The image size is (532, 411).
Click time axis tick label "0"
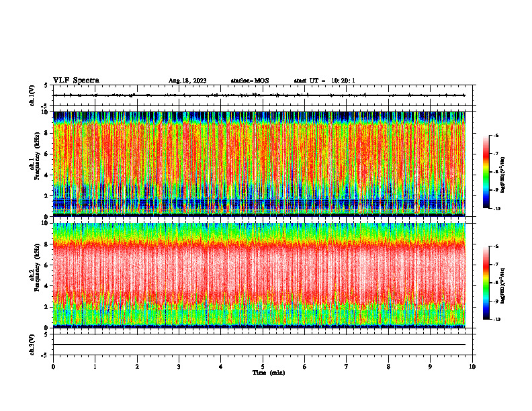click(x=53, y=367)
